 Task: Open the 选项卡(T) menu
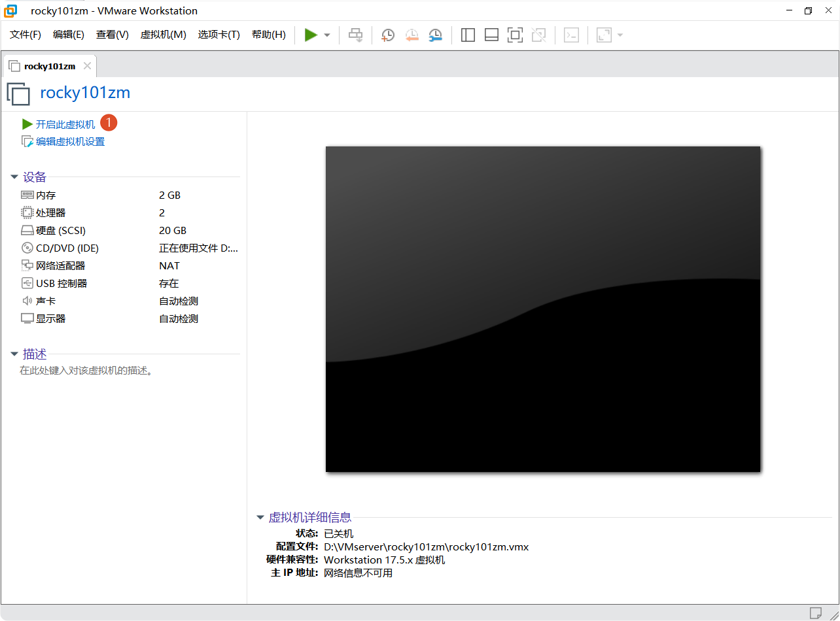click(x=219, y=35)
